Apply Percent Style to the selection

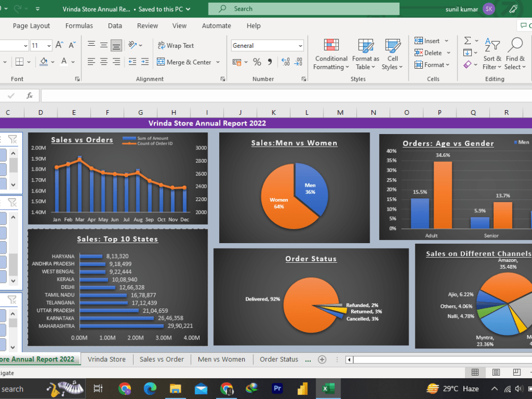[258, 62]
